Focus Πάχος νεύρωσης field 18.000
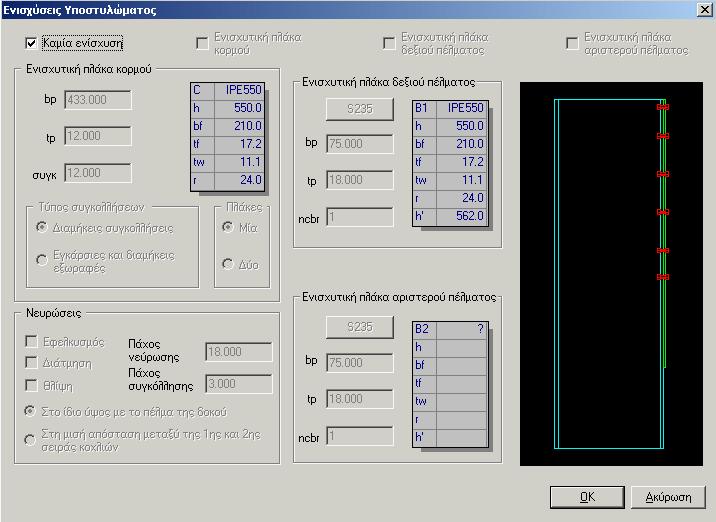 click(239, 352)
